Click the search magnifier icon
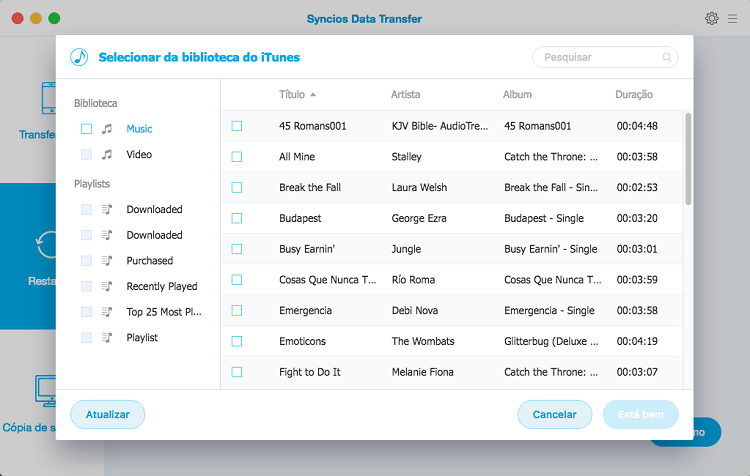The image size is (750, 476). pos(666,57)
